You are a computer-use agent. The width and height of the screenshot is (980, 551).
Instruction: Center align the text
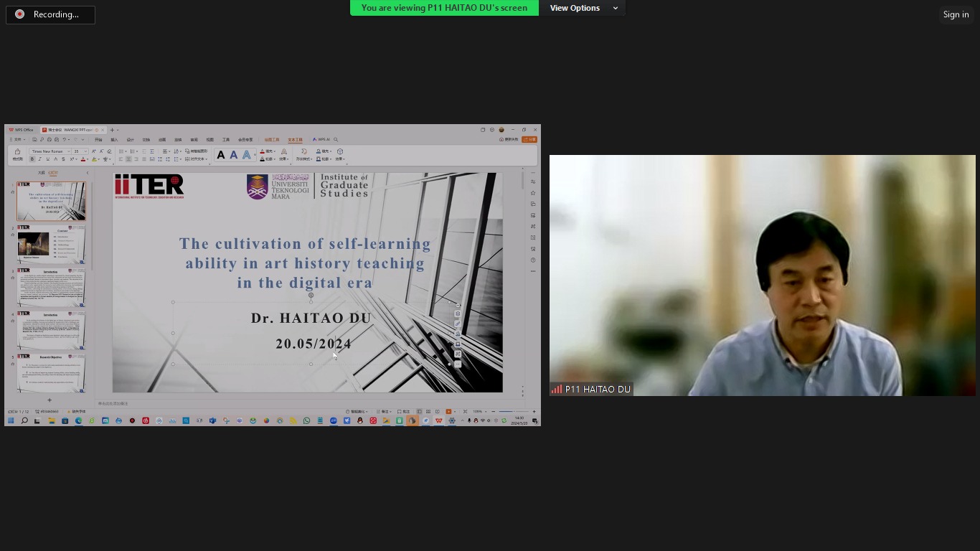pyautogui.click(x=128, y=159)
